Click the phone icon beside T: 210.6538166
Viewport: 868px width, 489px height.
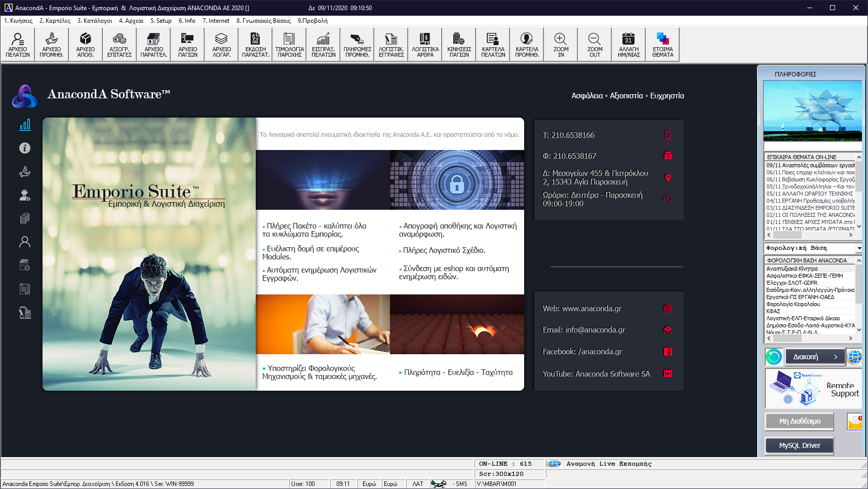668,135
